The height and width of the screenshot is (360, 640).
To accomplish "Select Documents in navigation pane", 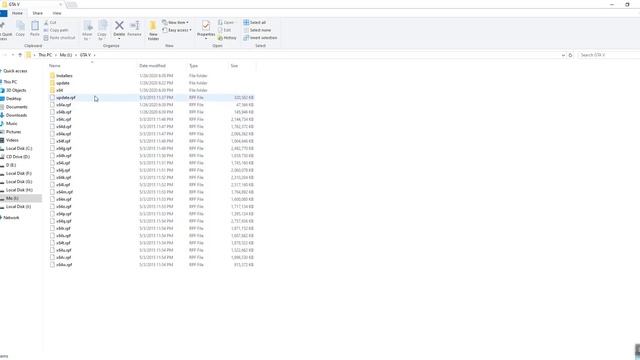I will coord(16,107).
